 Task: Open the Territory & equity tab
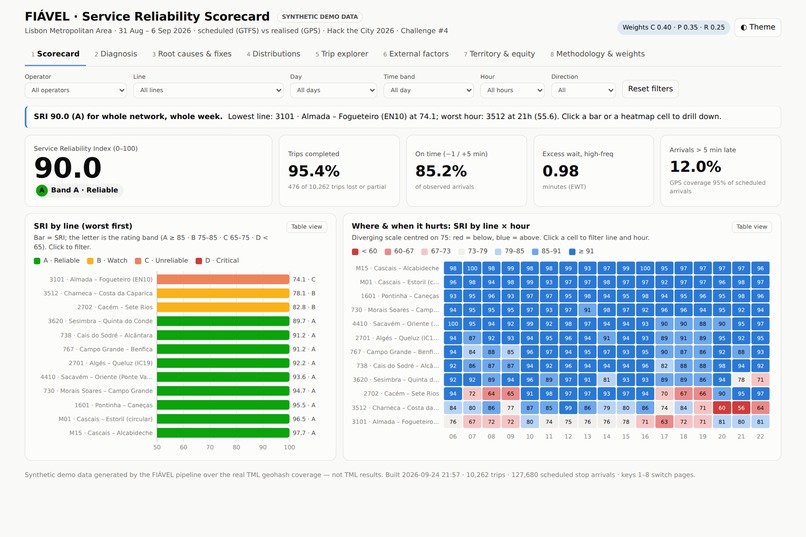pyautogui.click(x=499, y=54)
